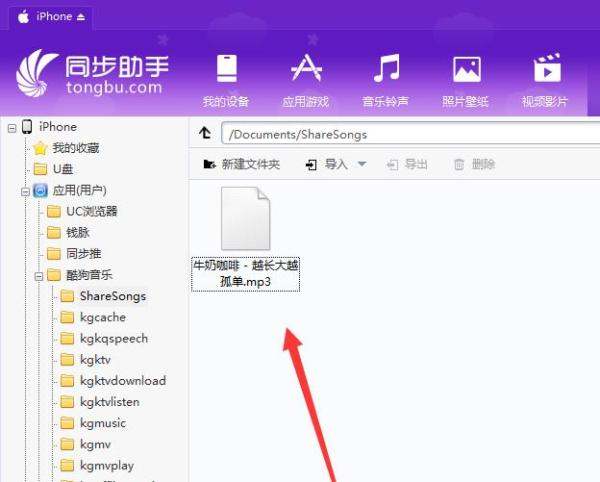Click the 新建文件夹 new folder button

(241, 164)
